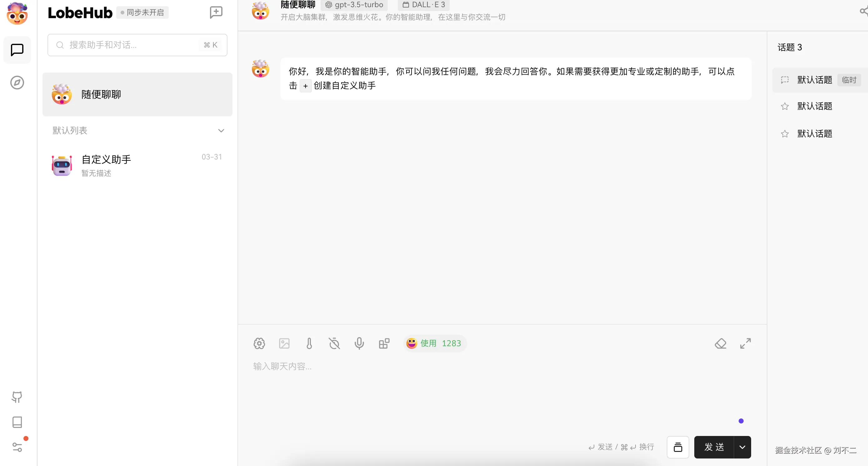
Task: Open the send button dropdown arrow
Action: coord(742,447)
